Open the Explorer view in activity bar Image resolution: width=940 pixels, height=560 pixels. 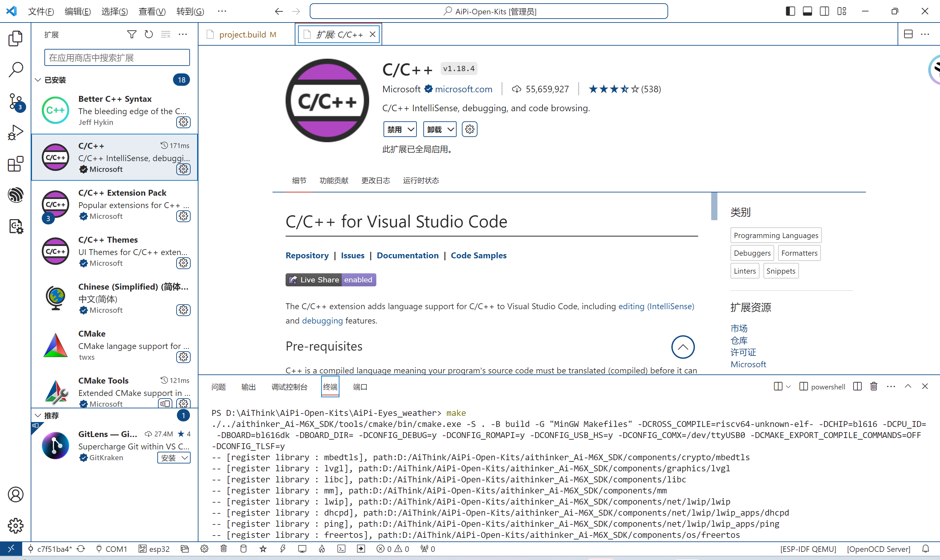(15, 38)
